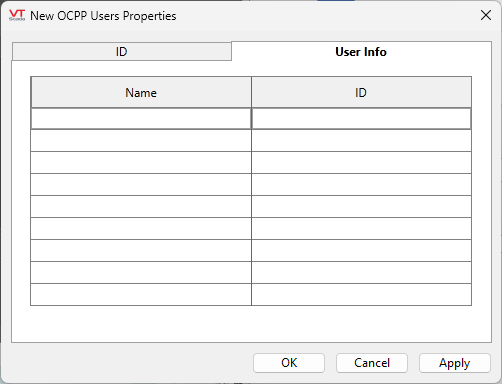The width and height of the screenshot is (502, 384).
Task: Select the fourth row ID cell
Action: (361, 185)
